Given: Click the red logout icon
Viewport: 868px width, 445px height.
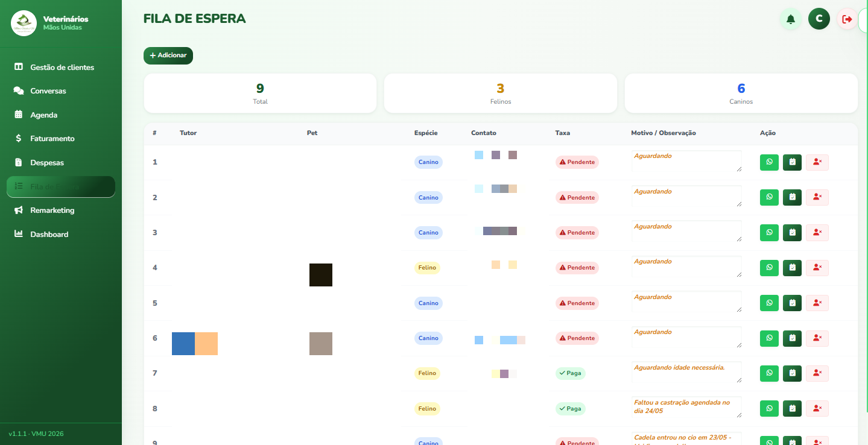Looking at the screenshot, I should [847, 19].
